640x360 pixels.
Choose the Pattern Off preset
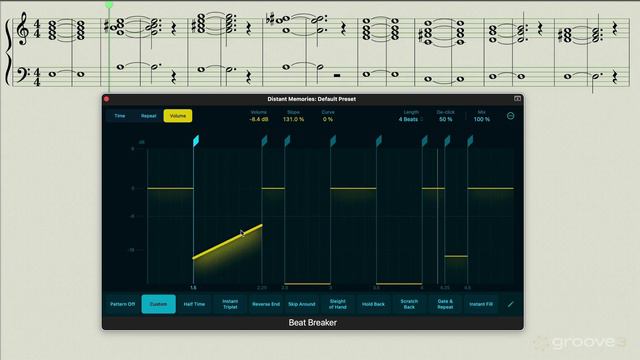pyautogui.click(x=122, y=304)
